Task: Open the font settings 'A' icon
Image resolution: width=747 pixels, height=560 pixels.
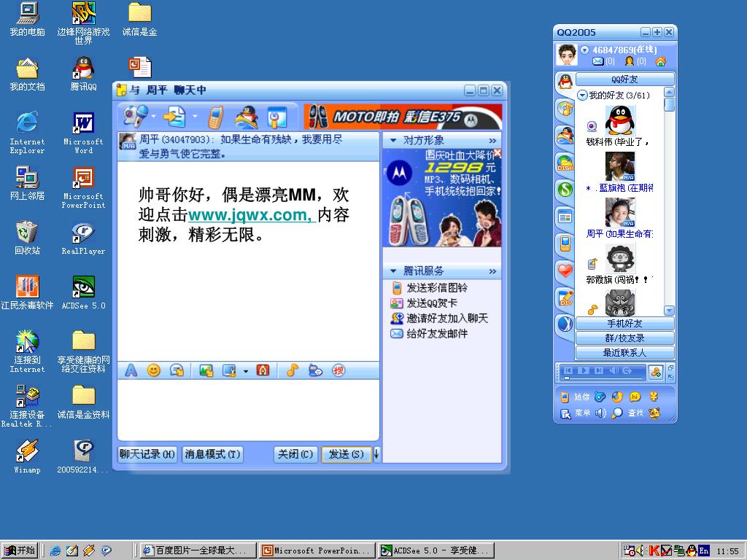Action: [131, 370]
